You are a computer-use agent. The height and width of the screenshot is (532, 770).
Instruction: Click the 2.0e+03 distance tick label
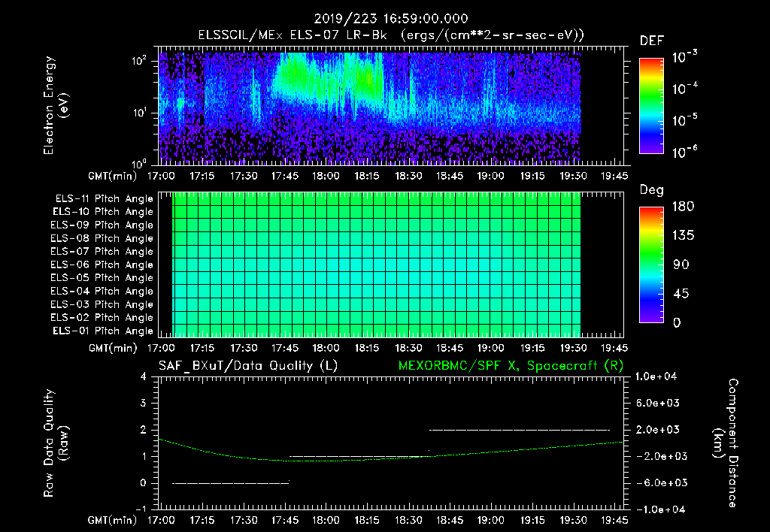pyautogui.click(x=658, y=429)
